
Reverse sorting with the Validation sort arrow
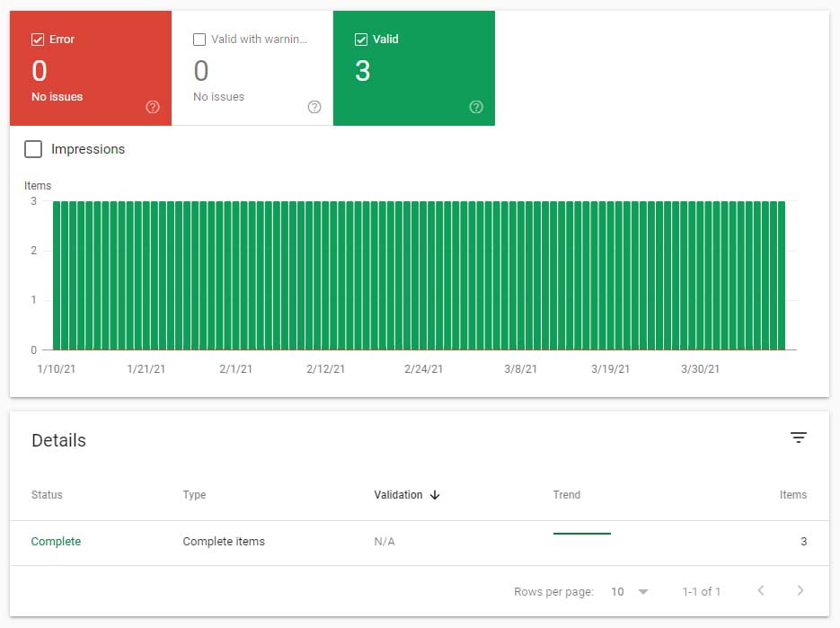click(x=435, y=495)
